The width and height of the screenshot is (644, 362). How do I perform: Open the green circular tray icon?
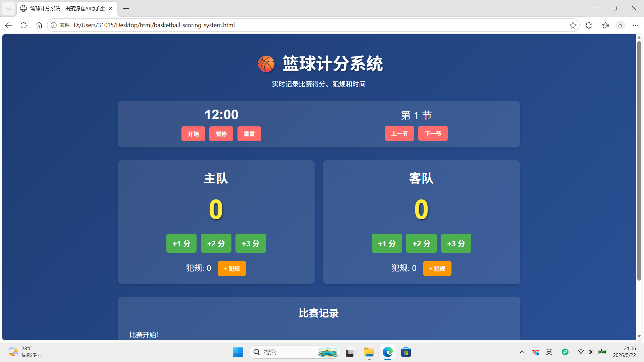[565, 352]
